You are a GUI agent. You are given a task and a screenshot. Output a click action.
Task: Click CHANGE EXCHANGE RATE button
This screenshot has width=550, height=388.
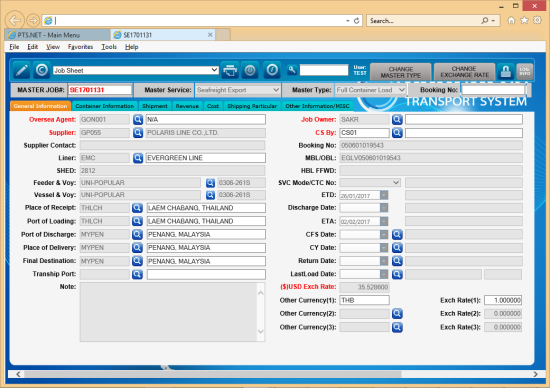tap(464, 72)
